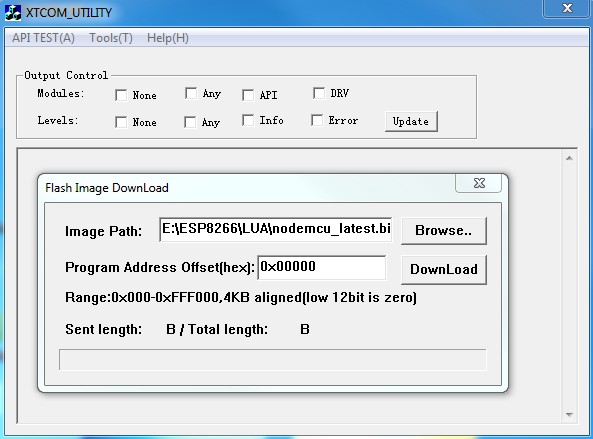This screenshot has width=593, height=439.
Task: Click the Browse.. button for image path
Action: point(444,231)
